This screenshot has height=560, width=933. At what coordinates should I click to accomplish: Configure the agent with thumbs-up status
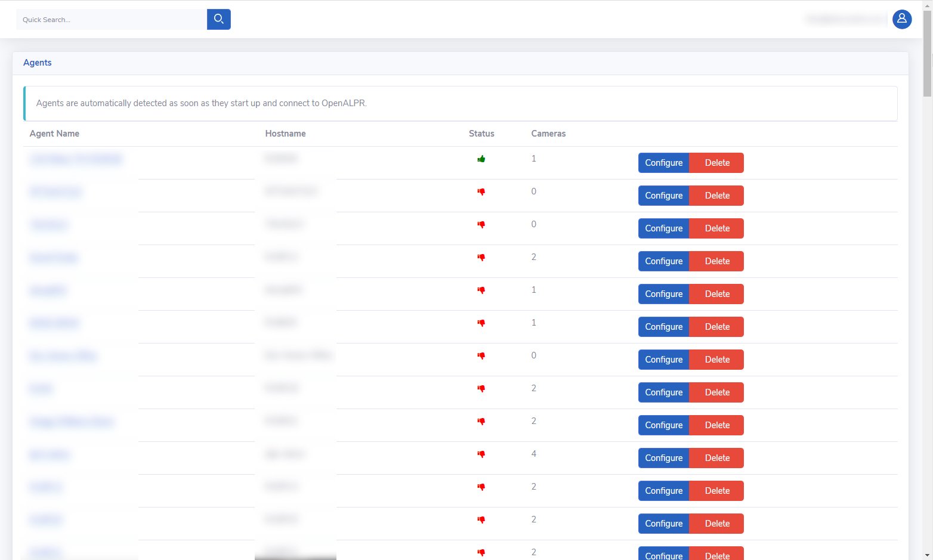tap(663, 163)
